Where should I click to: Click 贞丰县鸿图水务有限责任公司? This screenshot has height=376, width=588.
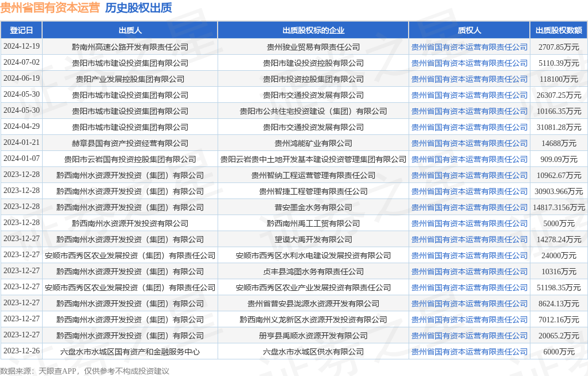click(313, 272)
